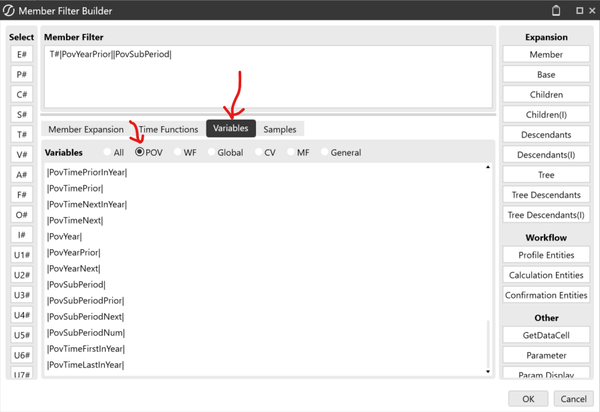Select the |PovSubPeriodNum| variable
This screenshot has height=412, width=600.
[x=86, y=333]
